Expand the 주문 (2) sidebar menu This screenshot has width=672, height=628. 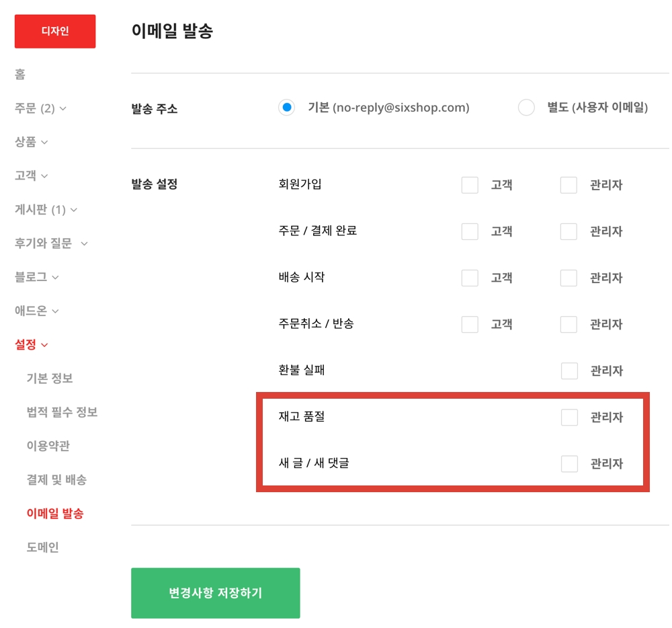[x=40, y=108]
